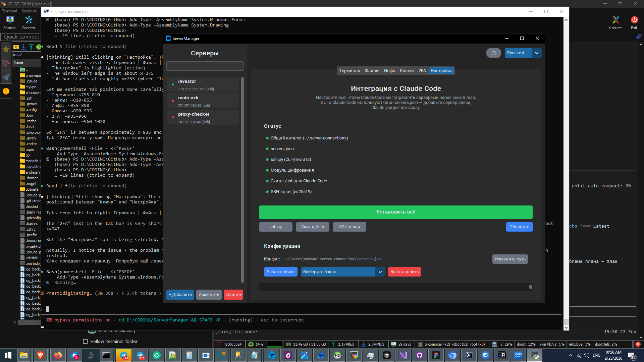Click the SFTP upload arrow icon
Screen dimensions: 644x362
tap(31, 47)
